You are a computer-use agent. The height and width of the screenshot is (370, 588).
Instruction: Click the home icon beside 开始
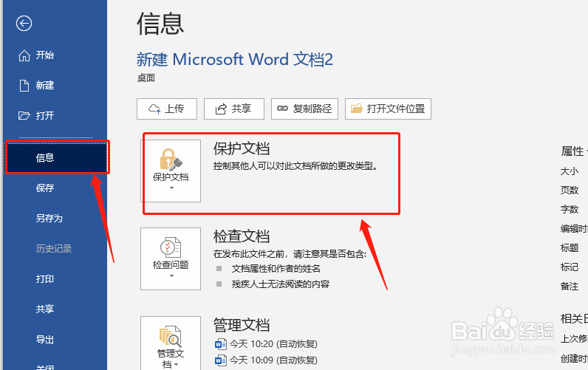pos(24,55)
